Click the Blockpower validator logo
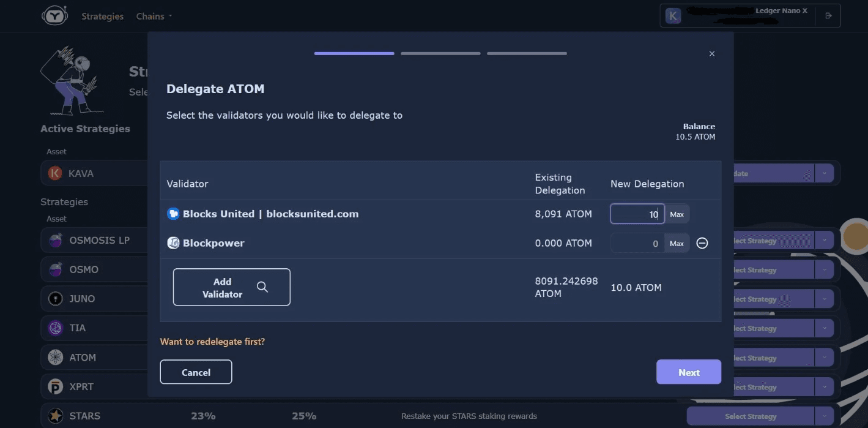 [173, 243]
